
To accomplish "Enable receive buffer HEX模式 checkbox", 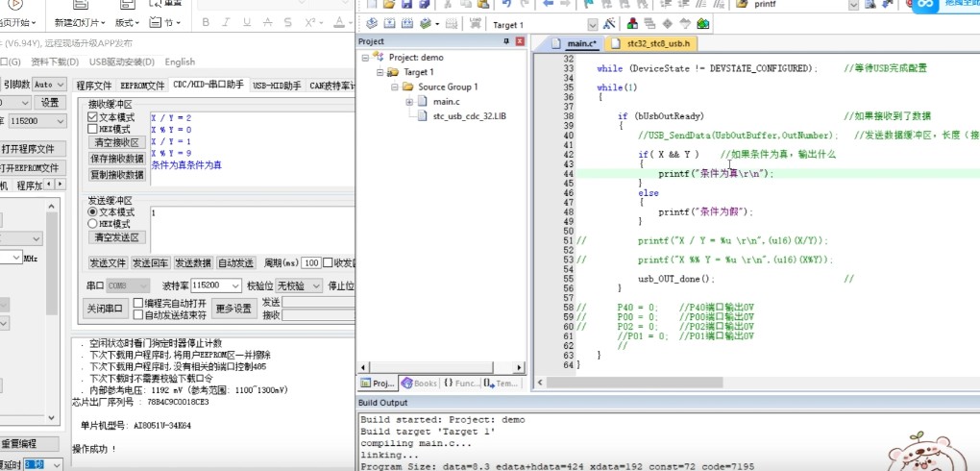I will click(93, 129).
